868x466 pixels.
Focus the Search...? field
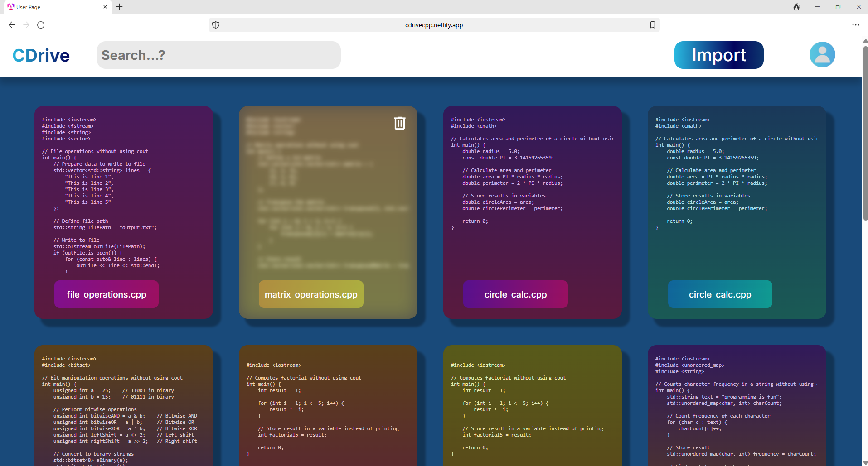click(219, 55)
